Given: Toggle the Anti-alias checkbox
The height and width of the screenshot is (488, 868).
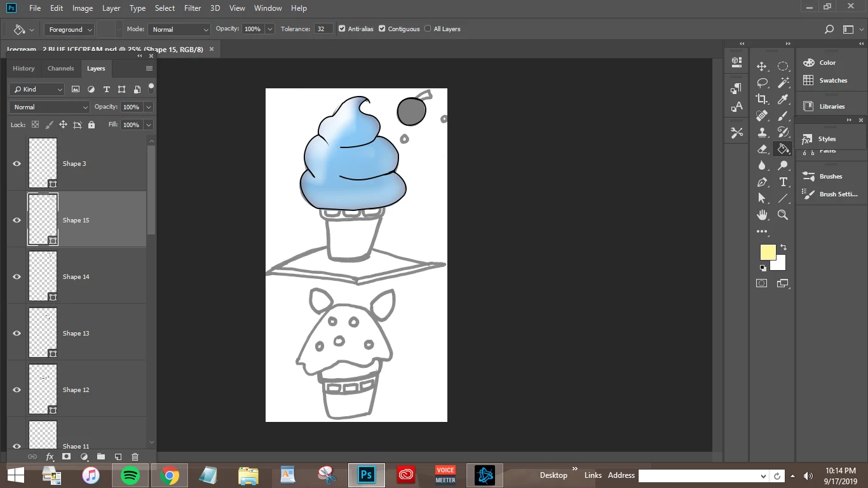Looking at the screenshot, I should coord(342,29).
